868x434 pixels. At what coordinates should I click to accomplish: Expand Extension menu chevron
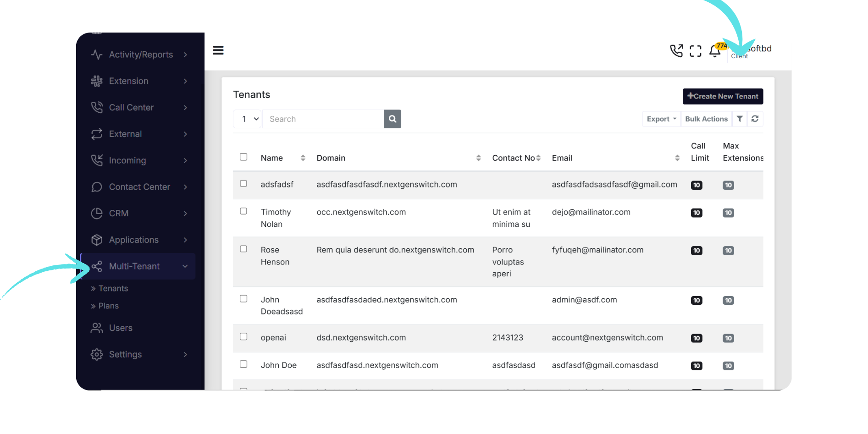tap(185, 81)
